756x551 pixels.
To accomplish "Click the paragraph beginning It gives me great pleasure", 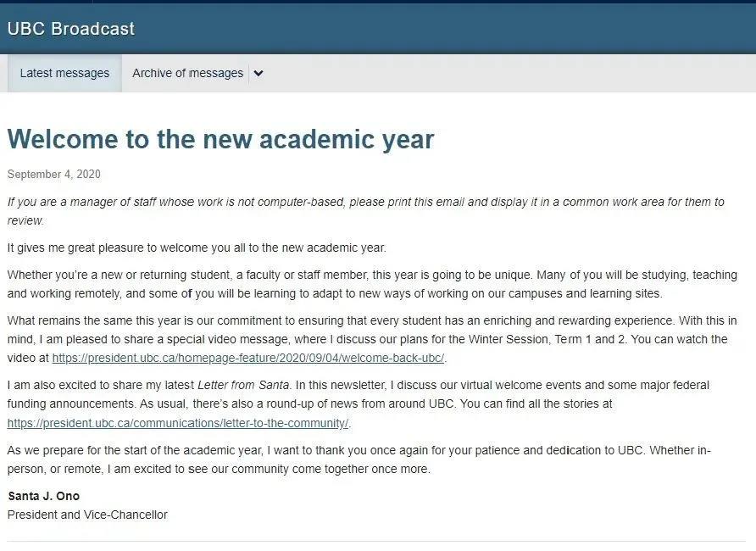I will point(197,248).
